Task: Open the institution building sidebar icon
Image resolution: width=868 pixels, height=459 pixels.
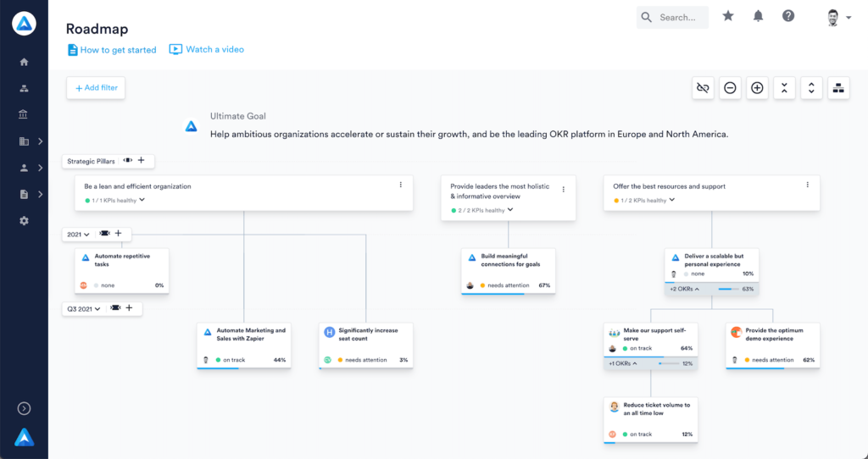Action: tap(24, 114)
